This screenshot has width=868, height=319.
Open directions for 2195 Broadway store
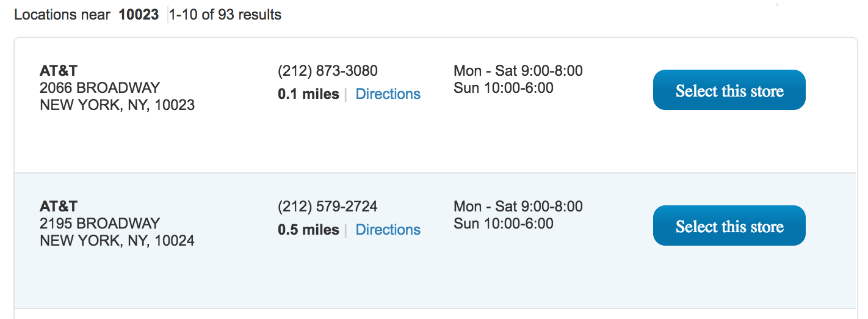click(x=388, y=230)
